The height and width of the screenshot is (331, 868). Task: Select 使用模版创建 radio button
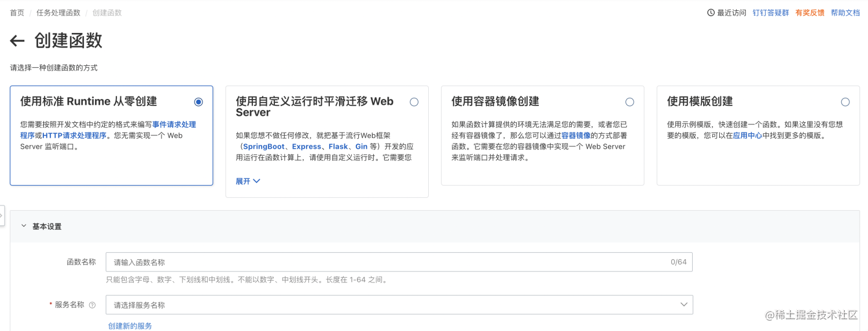[845, 102]
